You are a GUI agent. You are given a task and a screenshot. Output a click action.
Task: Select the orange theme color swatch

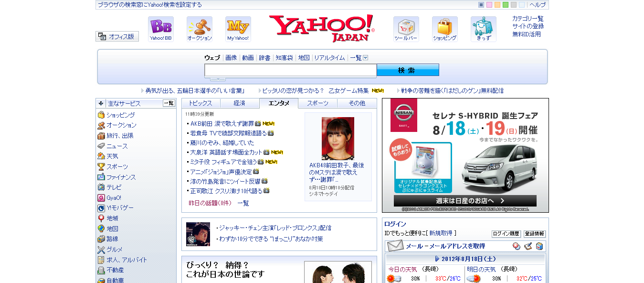tap(497, 5)
